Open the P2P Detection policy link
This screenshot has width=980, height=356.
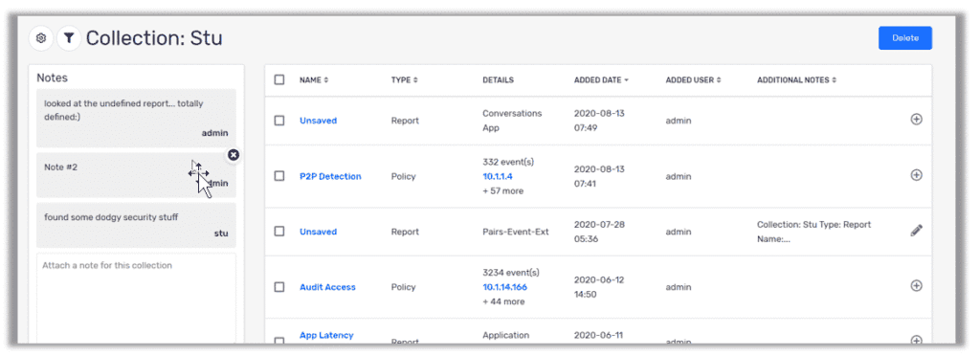click(x=330, y=176)
